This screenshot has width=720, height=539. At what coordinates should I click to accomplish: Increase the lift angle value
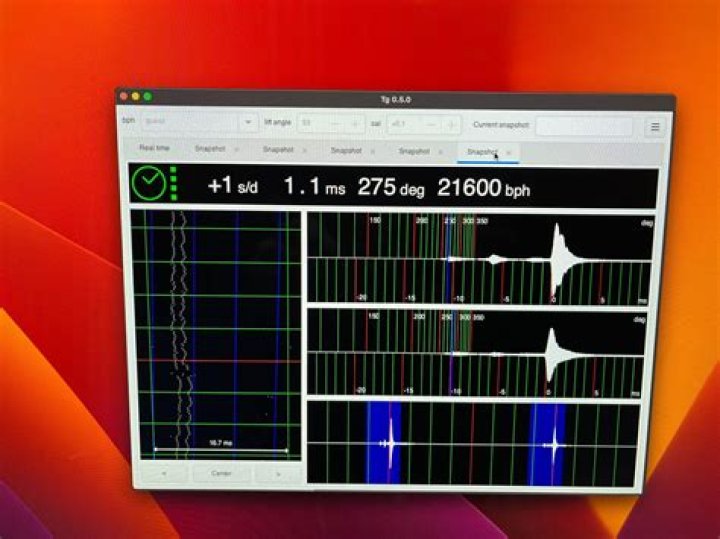tap(354, 123)
